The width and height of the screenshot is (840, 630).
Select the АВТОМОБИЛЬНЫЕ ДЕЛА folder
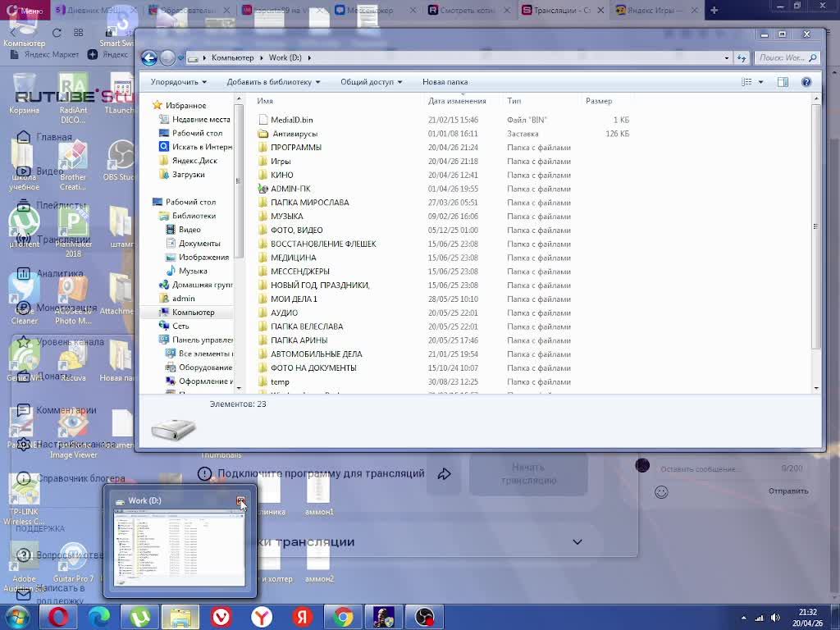click(x=316, y=354)
